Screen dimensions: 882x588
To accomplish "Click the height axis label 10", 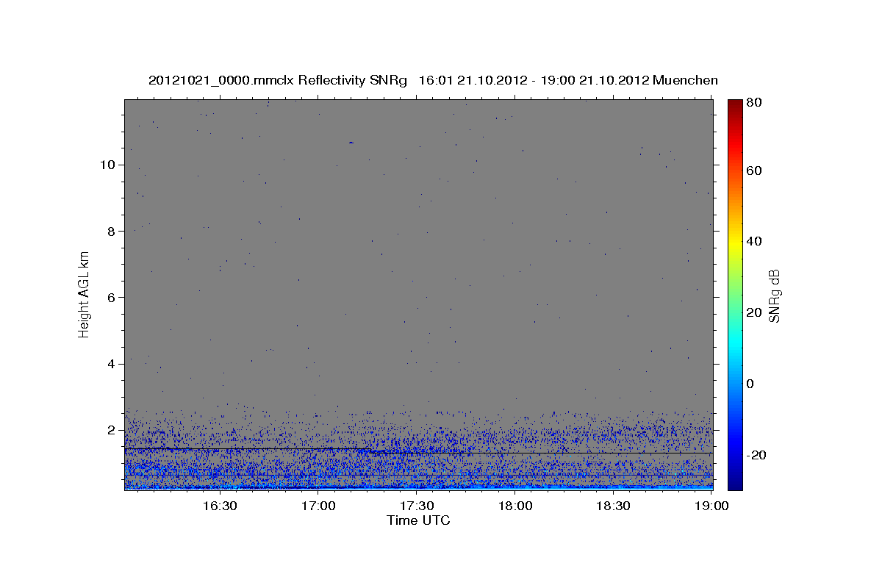I will (x=107, y=165).
